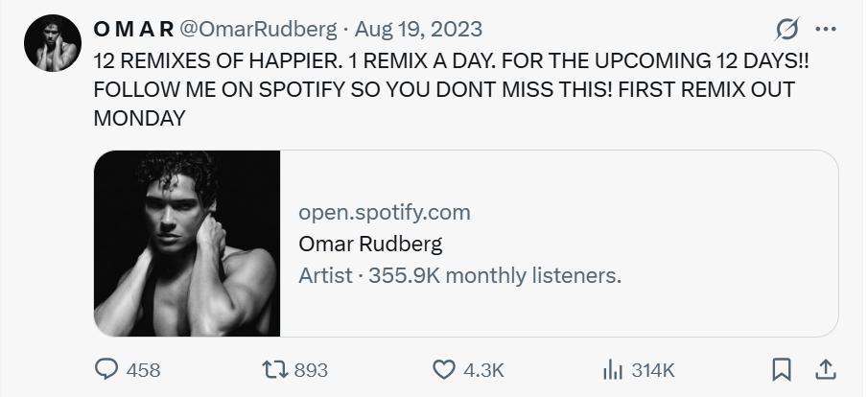Open the Spotify card artist photo
Viewport: 868px width, 397px height.
click(x=188, y=244)
